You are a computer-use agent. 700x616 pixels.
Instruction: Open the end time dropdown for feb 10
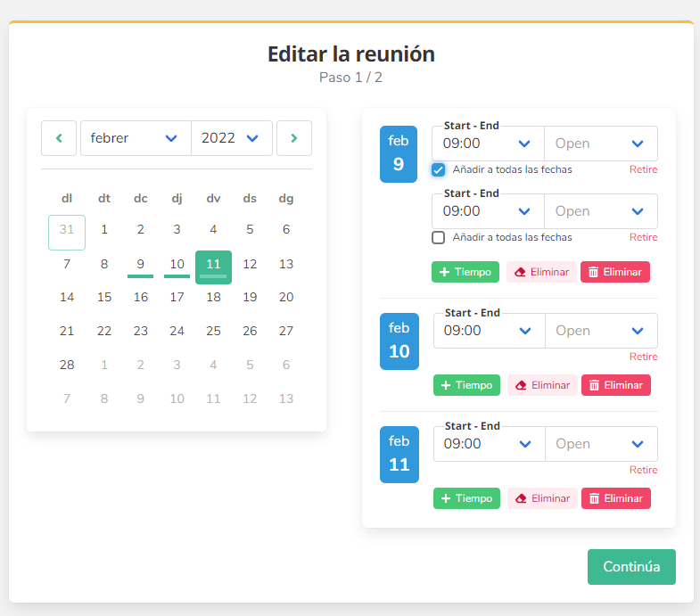point(600,331)
